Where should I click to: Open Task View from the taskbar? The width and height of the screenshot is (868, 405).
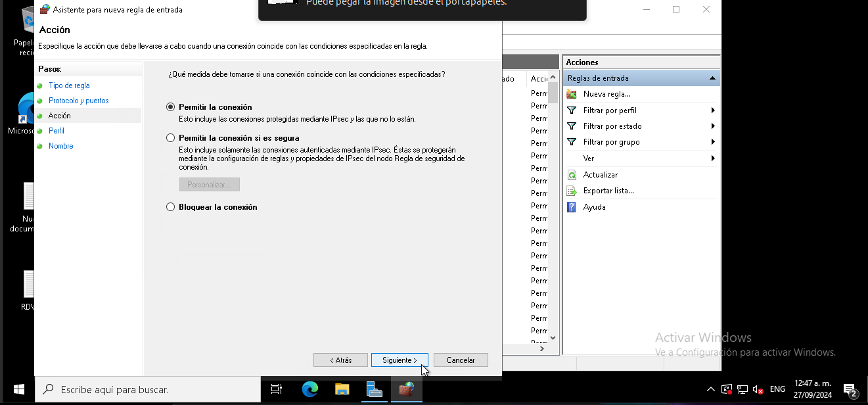(277, 389)
